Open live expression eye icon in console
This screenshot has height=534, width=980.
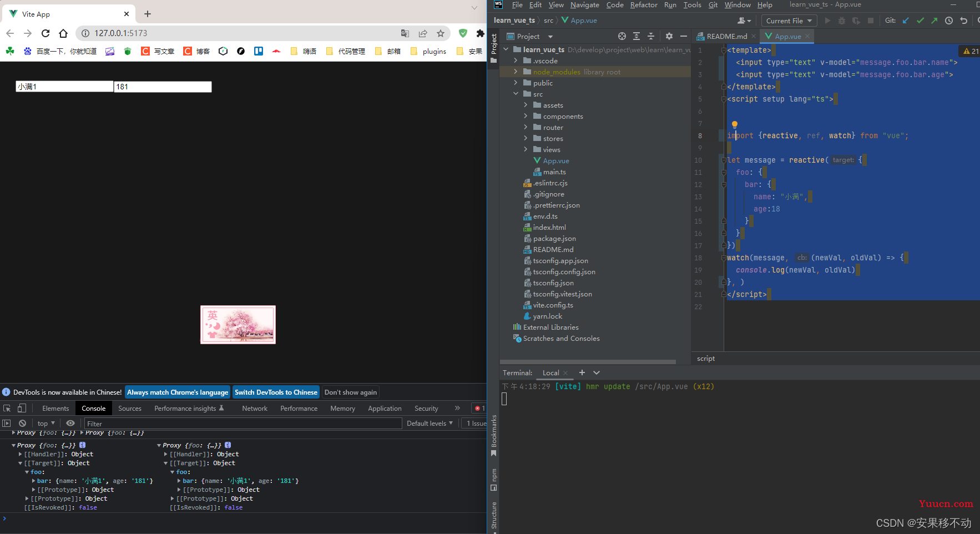pos(70,423)
